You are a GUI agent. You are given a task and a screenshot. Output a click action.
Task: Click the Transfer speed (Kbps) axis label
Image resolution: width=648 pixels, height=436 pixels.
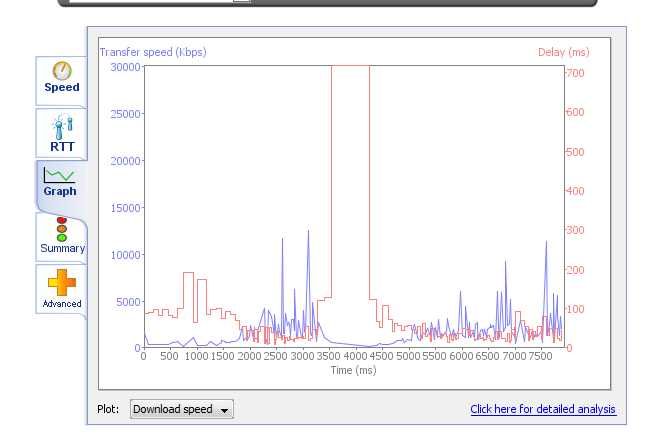pos(153,52)
